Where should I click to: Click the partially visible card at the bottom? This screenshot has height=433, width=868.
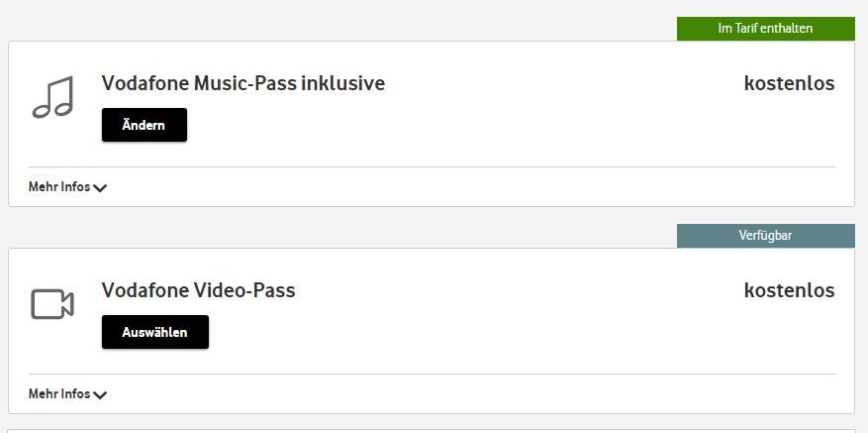[x=432, y=430]
